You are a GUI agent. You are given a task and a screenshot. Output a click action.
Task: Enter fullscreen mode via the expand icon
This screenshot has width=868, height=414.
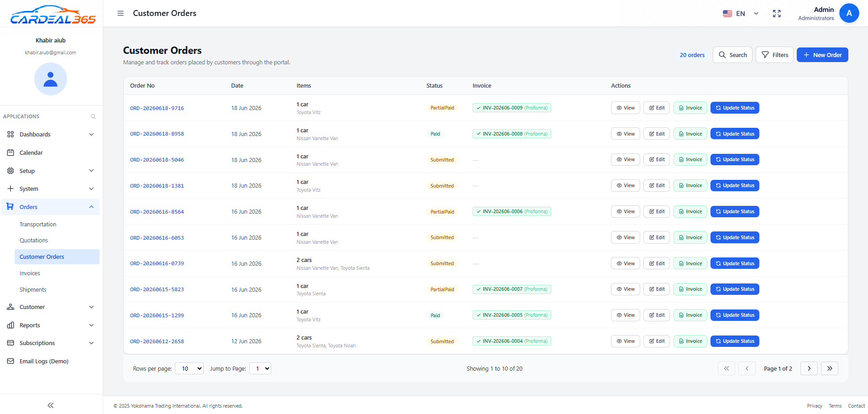[777, 14]
